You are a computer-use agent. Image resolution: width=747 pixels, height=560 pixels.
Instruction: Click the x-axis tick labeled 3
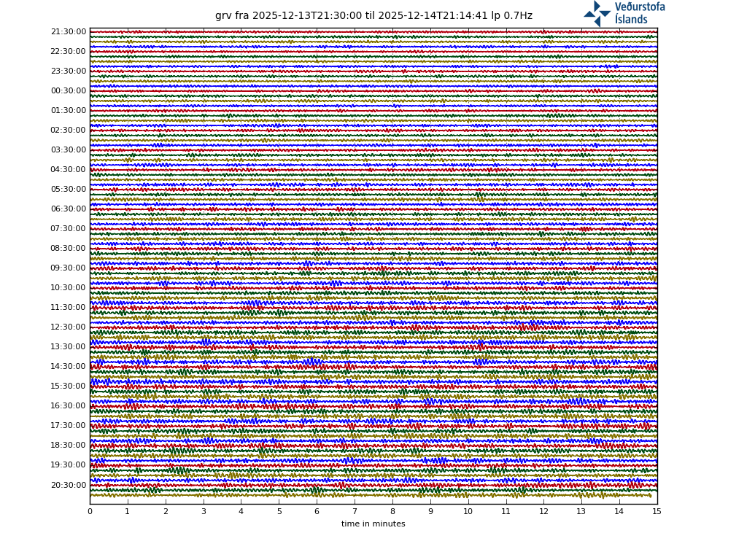(204, 512)
